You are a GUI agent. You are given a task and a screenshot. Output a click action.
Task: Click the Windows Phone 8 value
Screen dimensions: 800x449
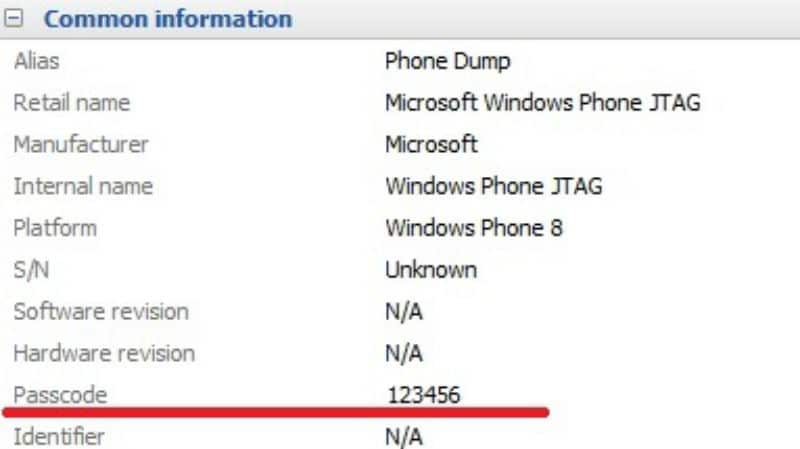point(473,228)
